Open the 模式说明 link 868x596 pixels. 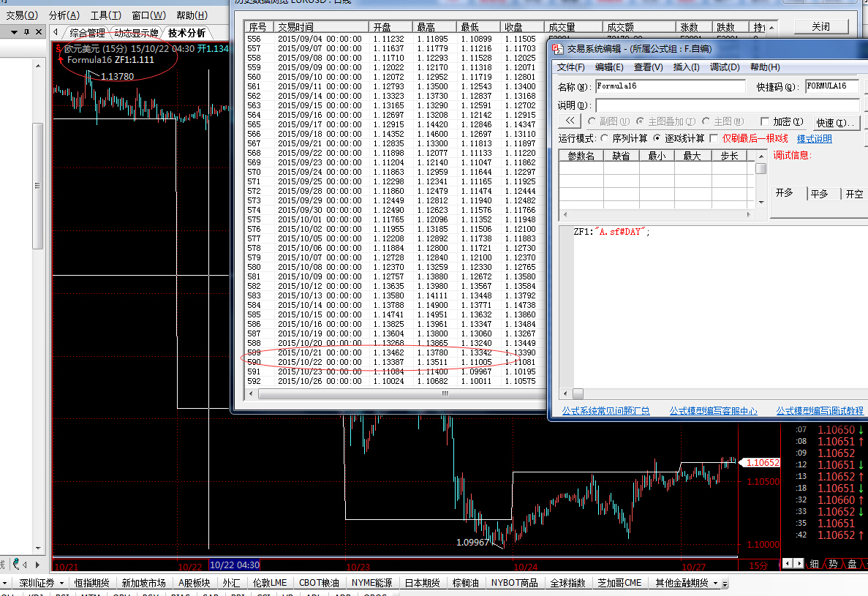coord(814,138)
